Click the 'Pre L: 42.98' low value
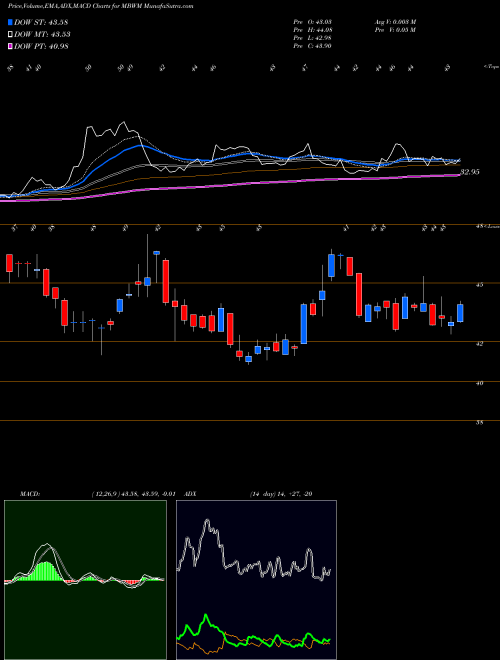The width and height of the screenshot is (500, 660). click(x=313, y=38)
